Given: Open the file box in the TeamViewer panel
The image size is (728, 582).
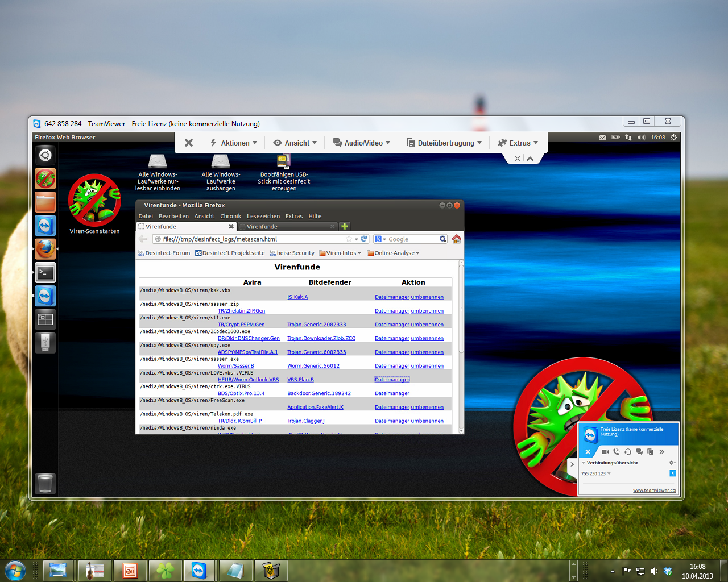Looking at the screenshot, I should (650, 452).
